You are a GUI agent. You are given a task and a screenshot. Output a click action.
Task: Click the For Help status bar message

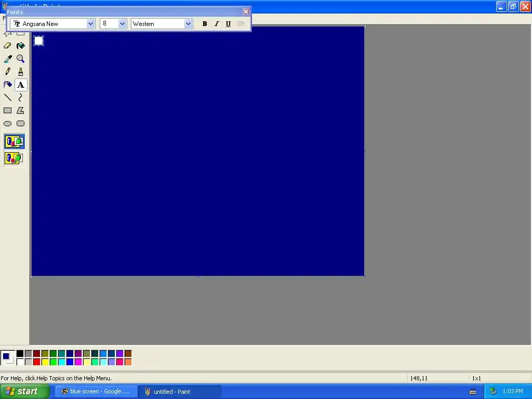coord(56,378)
